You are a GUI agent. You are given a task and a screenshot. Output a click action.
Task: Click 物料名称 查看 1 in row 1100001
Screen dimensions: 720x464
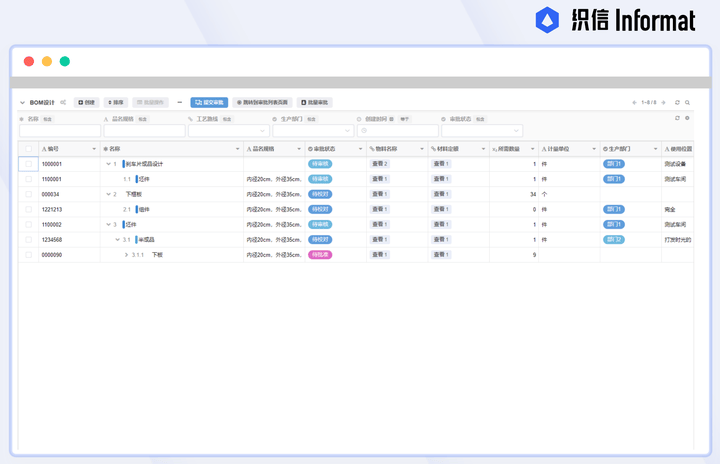(x=380, y=179)
